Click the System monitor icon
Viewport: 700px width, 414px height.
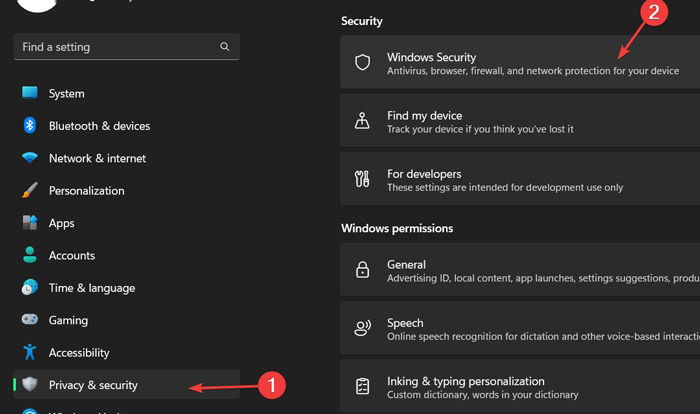30,93
